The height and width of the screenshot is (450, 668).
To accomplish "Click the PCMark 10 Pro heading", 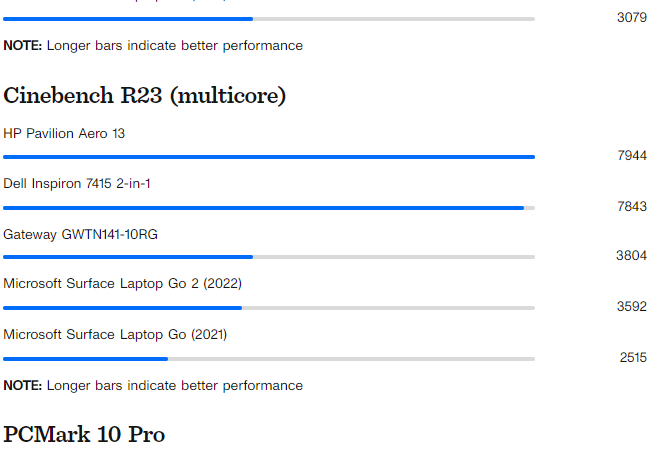I will (x=84, y=434).
